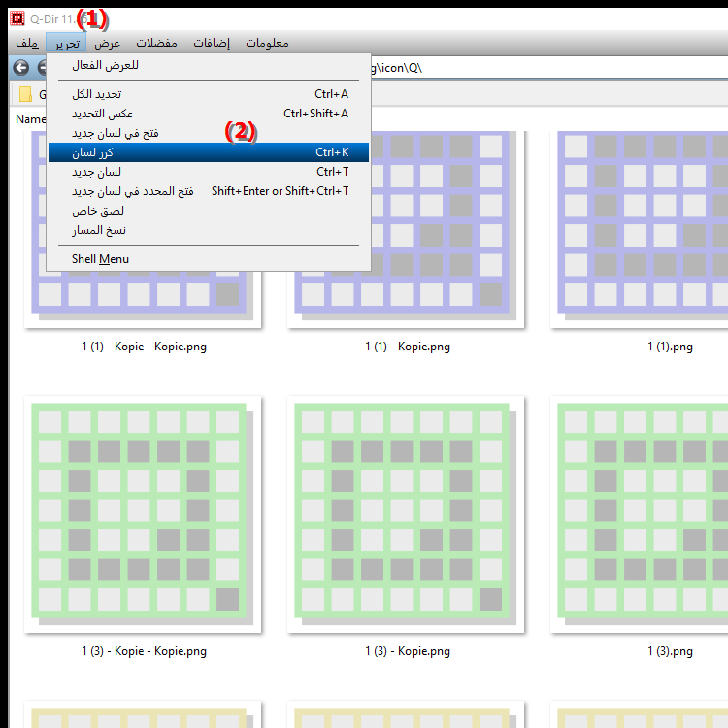Open the معلومات menu
This screenshot has width=728, height=728.
(267, 43)
